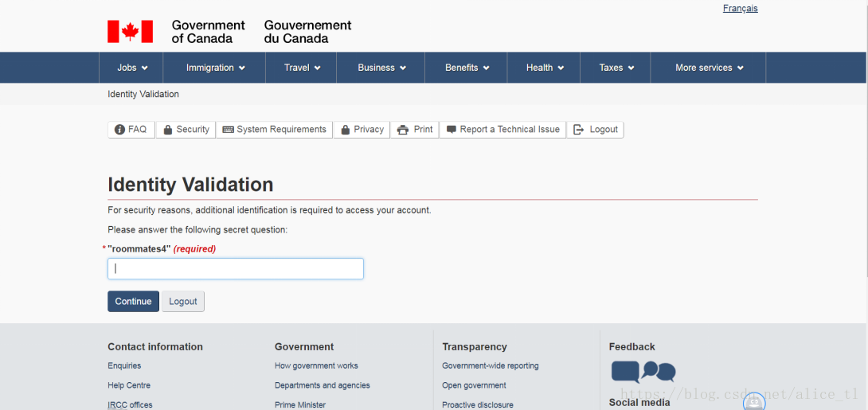Click the Feedback speech bubbles icon
The height and width of the screenshot is (410, 868).
(643, 372)
